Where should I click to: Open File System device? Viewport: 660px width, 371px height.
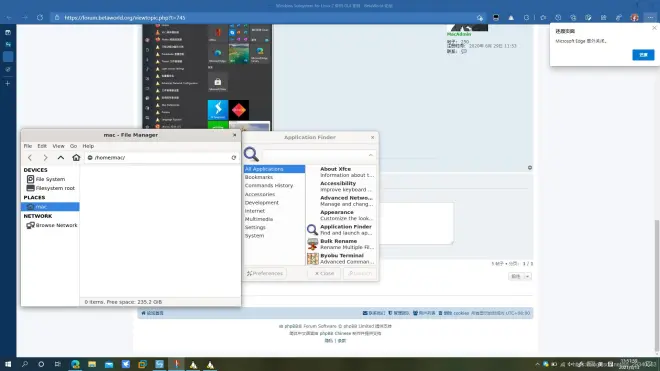50,179
